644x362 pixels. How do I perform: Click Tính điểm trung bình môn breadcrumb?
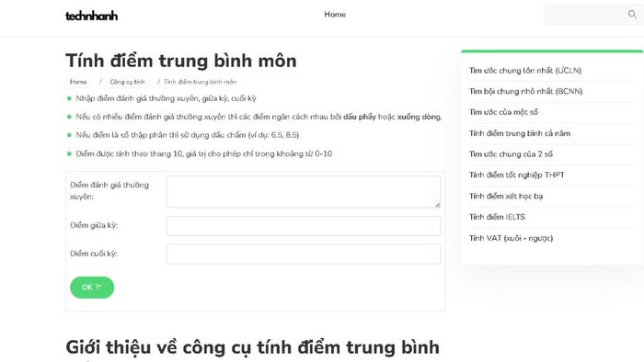[200, 82]
